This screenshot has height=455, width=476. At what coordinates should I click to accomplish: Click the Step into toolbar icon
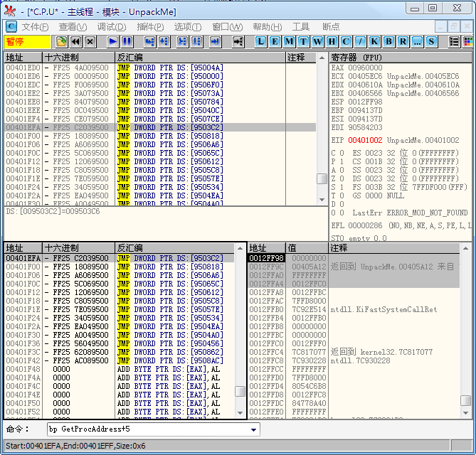149,41
